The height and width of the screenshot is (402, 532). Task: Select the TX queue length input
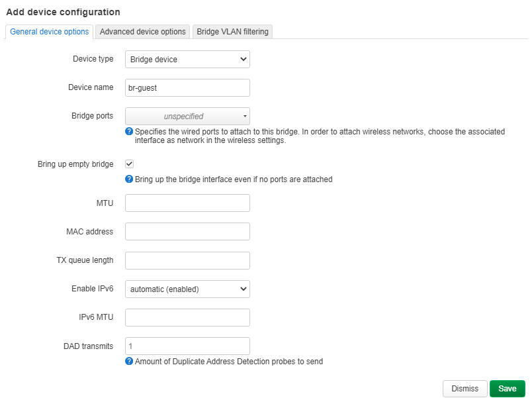(x=187, y=260)
